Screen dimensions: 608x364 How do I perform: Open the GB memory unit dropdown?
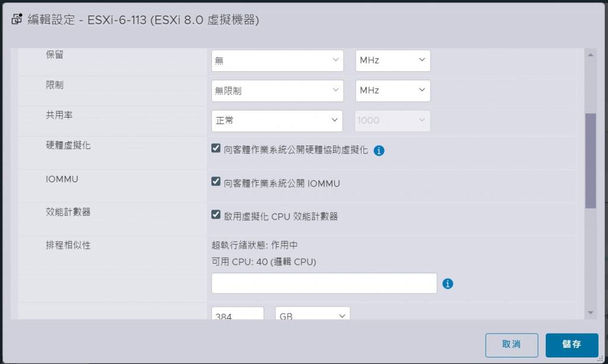pyautogui.click(x=312, y=313)
